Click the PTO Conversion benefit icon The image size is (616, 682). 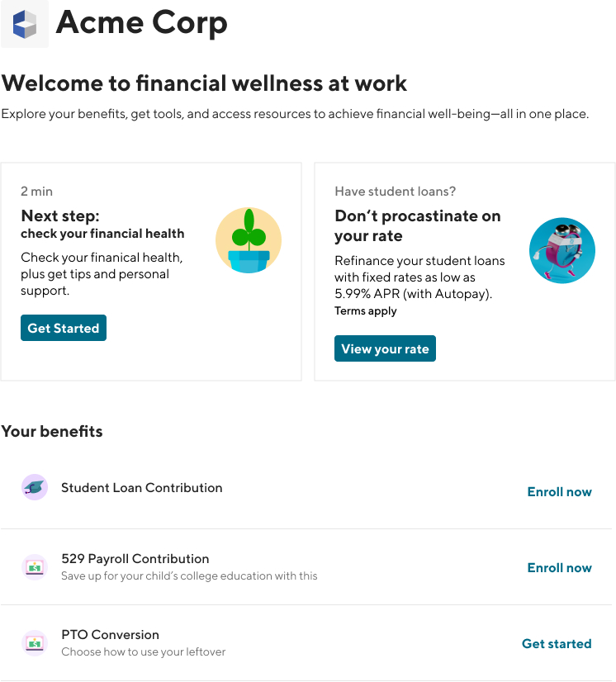click(34, 643)
